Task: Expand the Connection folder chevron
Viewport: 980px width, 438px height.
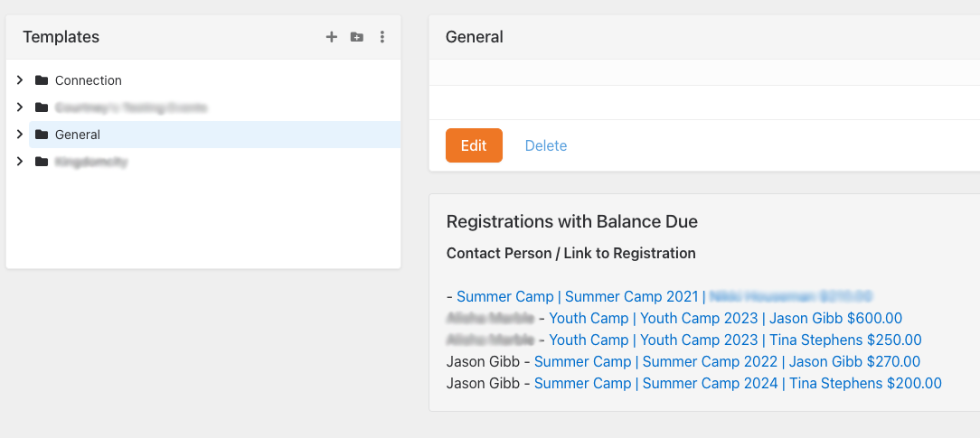Action: click(x=20, y=80)
